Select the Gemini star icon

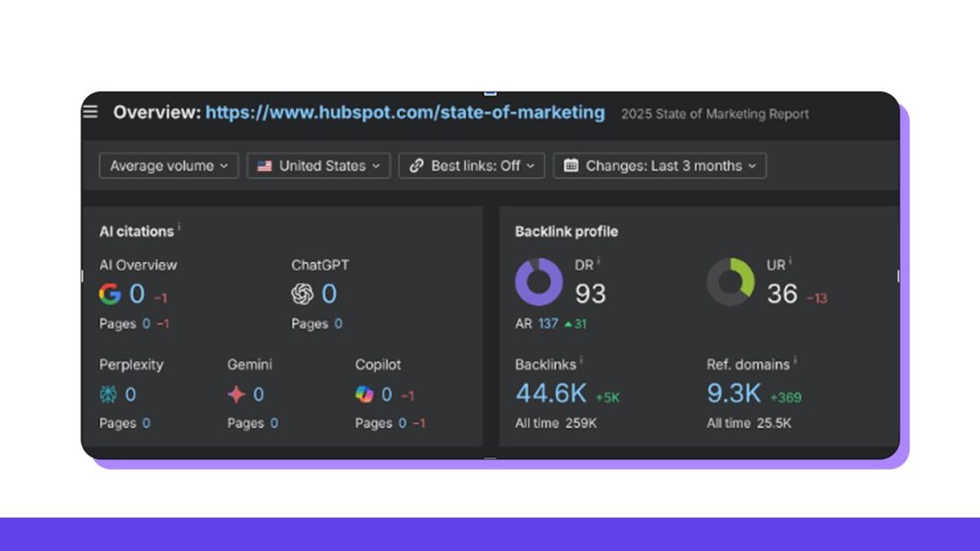click(236, 394)
